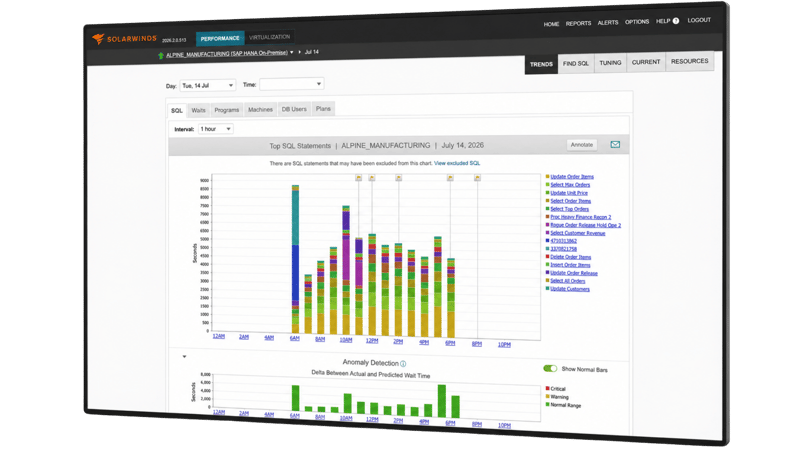The width and height of the screenshot is (800, 450).
Task: Open the Select Max Orders legend link
Action: [x=570, y=185]
